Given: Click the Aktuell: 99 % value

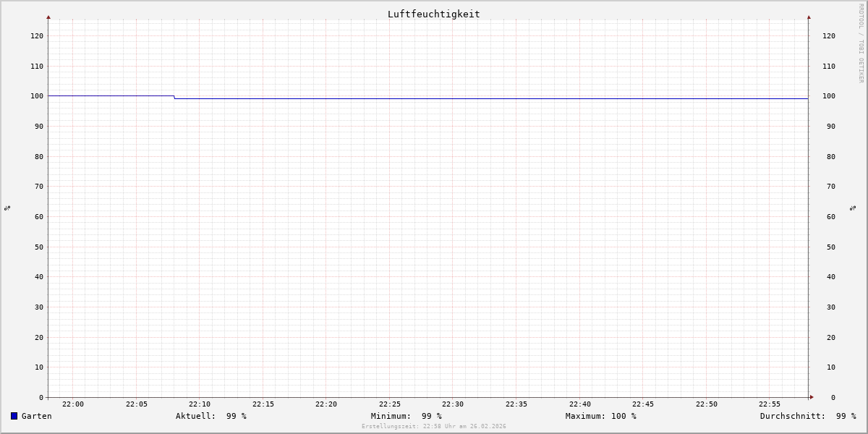Looking at the screenshot, I should (x=211, y=416).
